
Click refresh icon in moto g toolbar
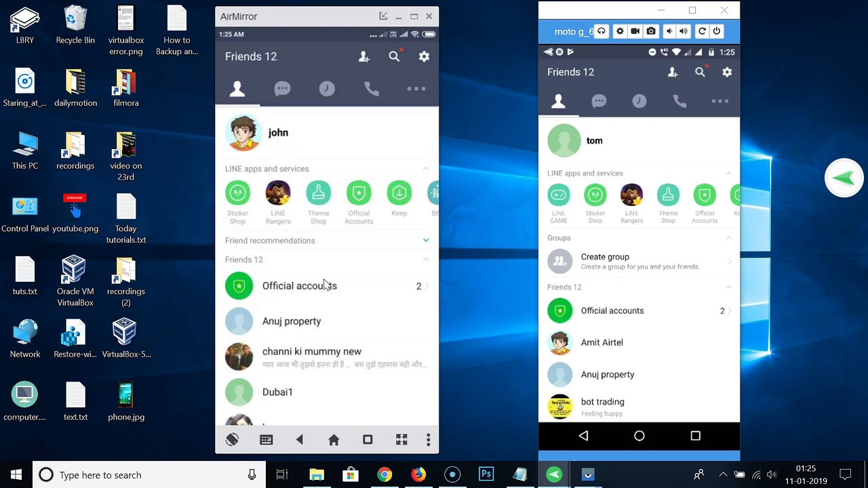tap(702, 31)
